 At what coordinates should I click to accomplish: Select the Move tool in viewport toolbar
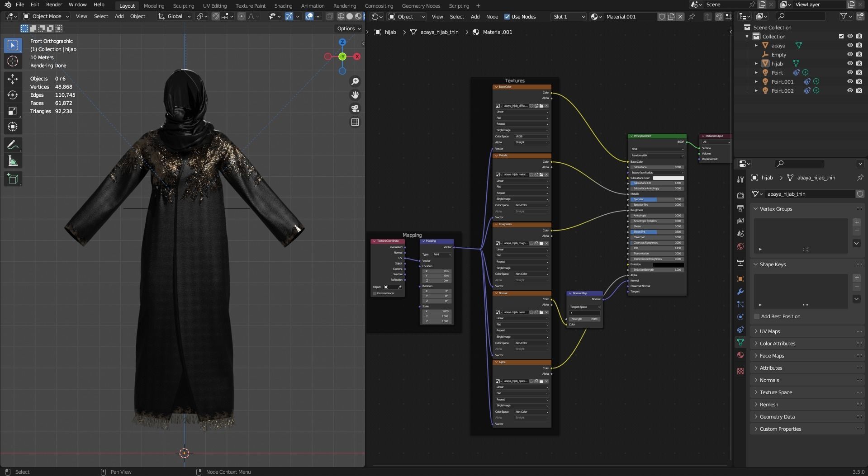point(13,79)
